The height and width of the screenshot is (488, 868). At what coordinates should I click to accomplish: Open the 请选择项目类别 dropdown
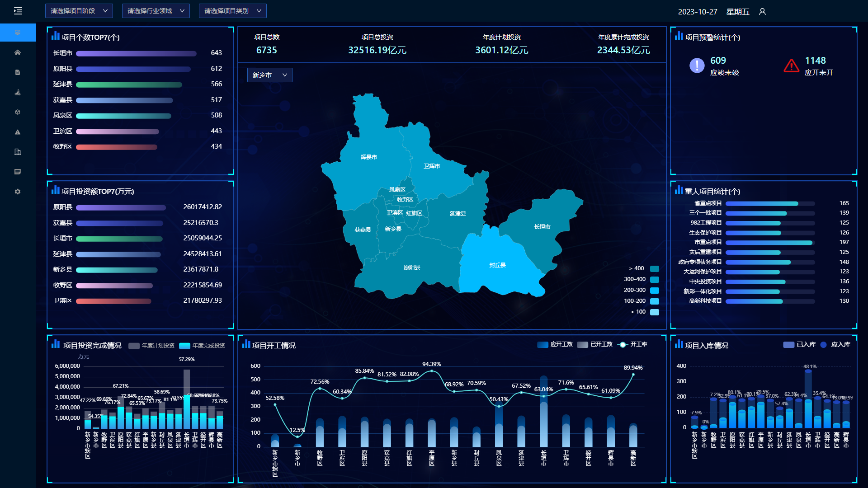pos(233,11)
